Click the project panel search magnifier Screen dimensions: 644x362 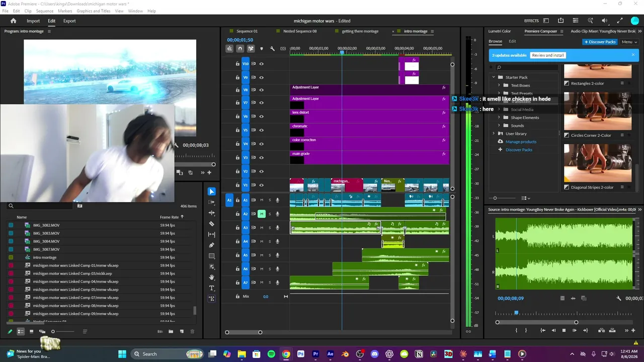click(11, 206)
